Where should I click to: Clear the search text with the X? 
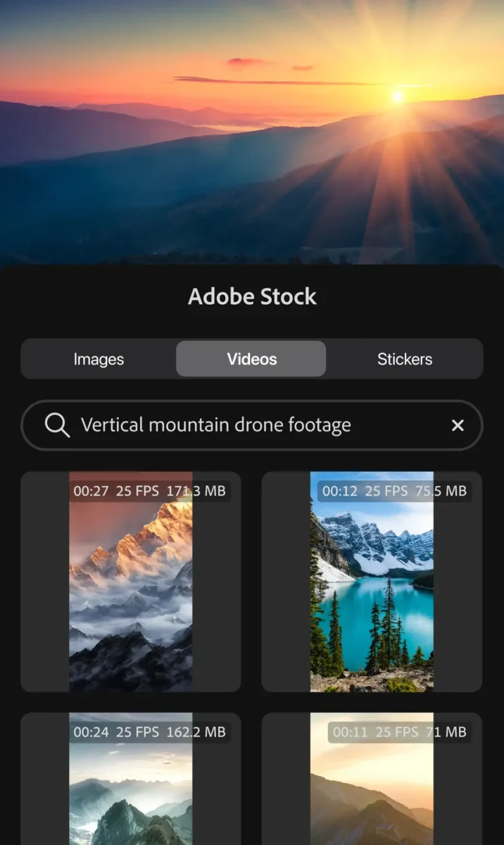[x=458, y=425]
